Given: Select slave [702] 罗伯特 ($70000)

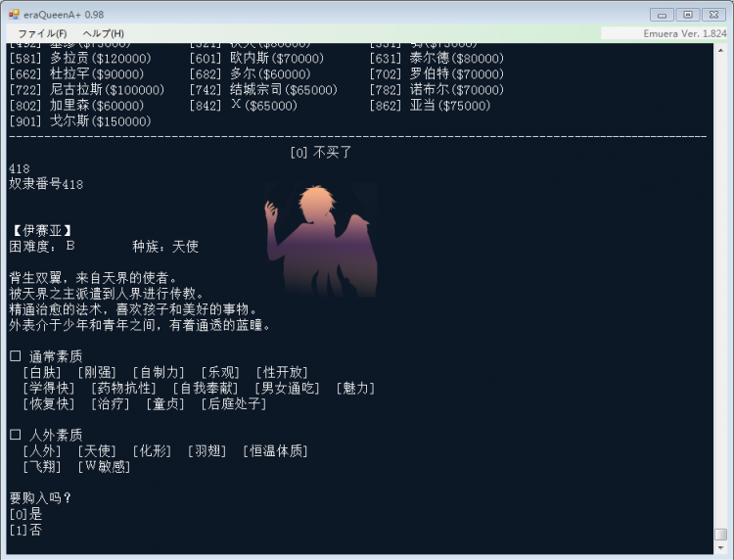Looking at the screenshot, I should (436, 74).
